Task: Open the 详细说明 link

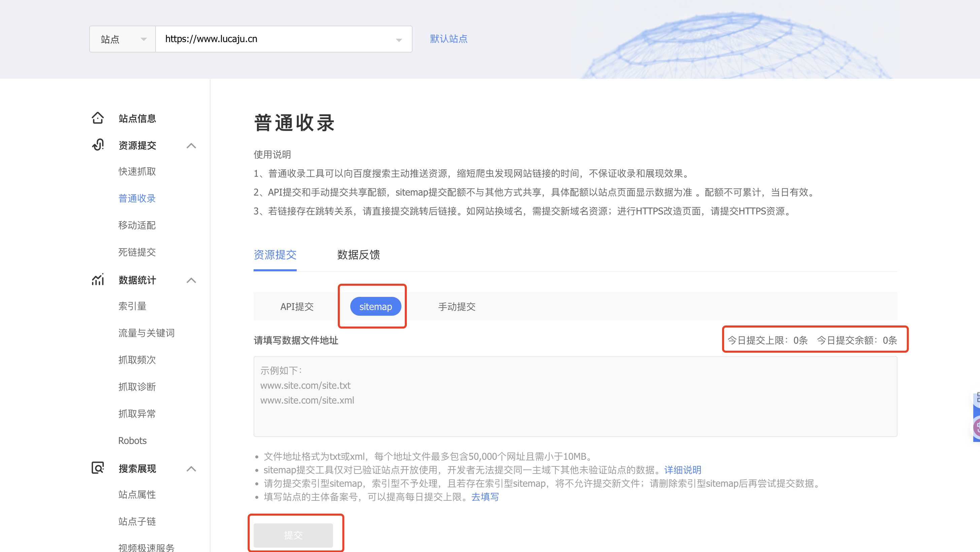Action: [683, 470]
